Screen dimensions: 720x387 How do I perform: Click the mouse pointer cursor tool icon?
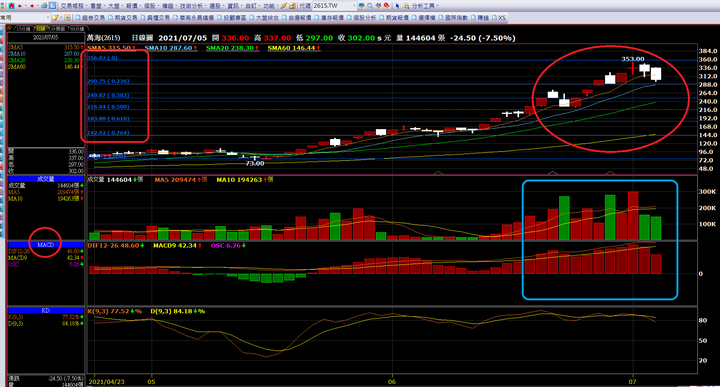click(x=398, y=6)
